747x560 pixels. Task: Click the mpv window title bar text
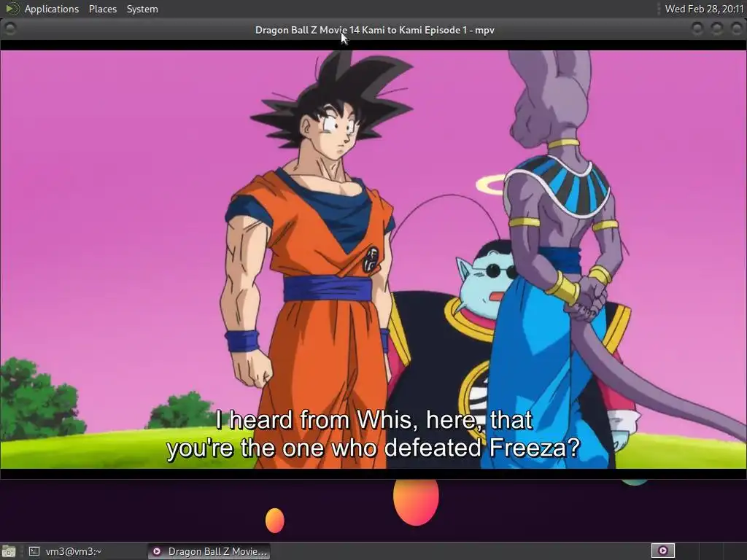[374, 30]
